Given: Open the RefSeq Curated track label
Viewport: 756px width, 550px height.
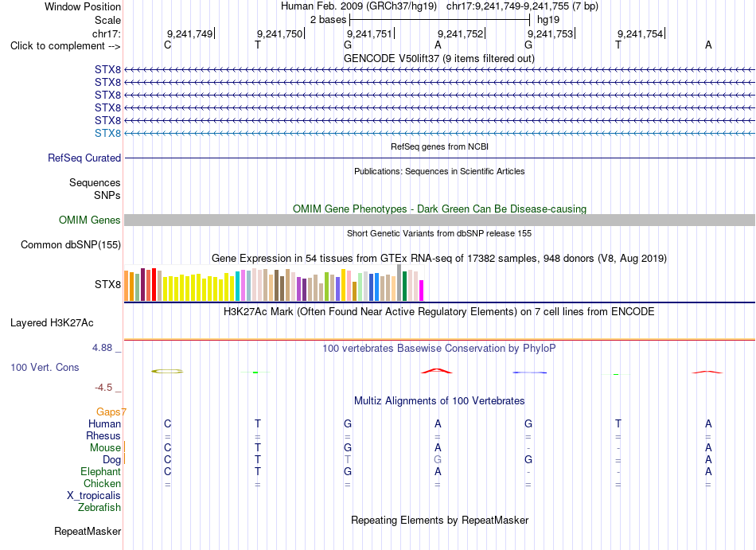Looking at the screenshot, I should tap(84, 158).
